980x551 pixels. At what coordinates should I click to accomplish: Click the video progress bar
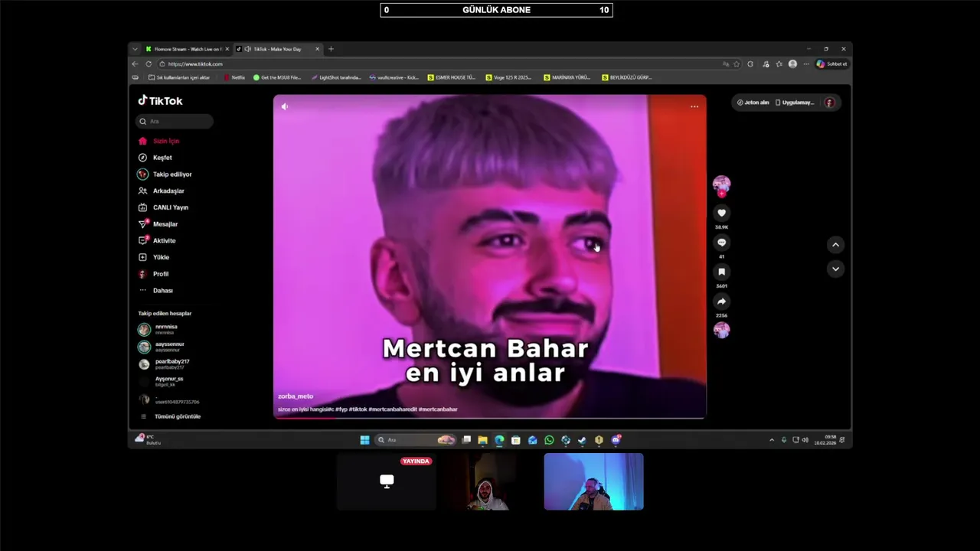pyautogui.click(x=489, y=417)
